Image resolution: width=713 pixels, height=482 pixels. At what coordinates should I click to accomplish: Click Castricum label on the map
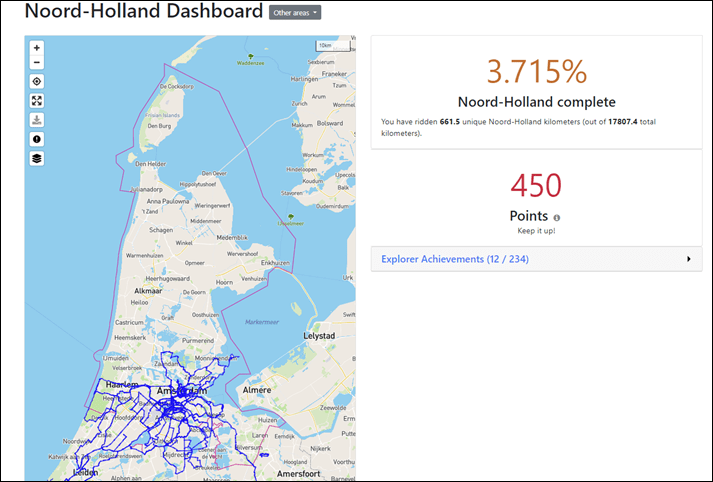(x=129, y=322)
